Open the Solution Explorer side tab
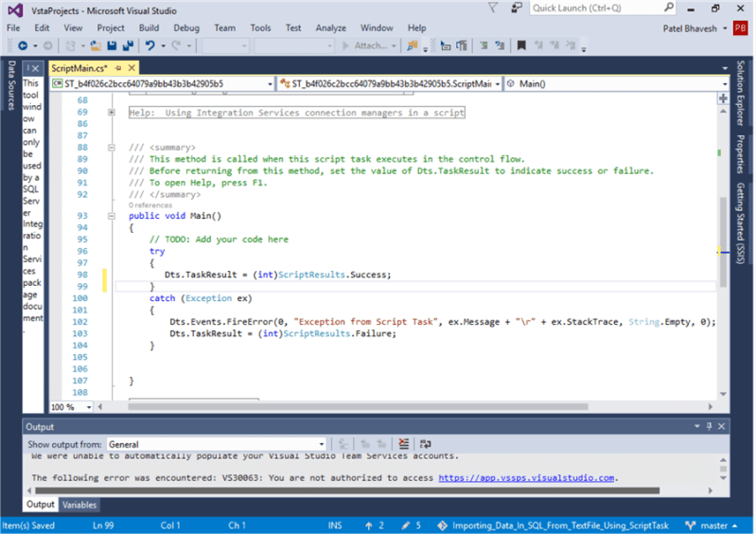This screenshot has height=534, width=756. click(x=740, y=93)
